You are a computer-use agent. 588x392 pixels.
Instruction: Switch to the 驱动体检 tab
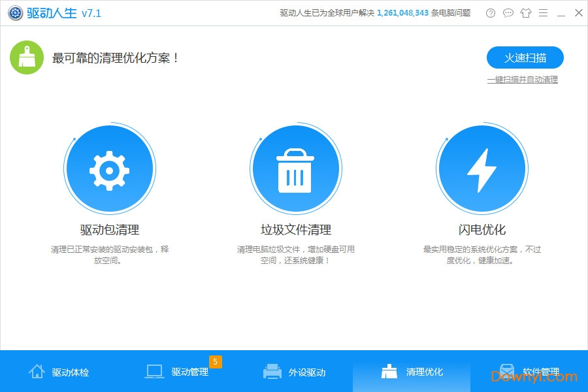(59, 372)
